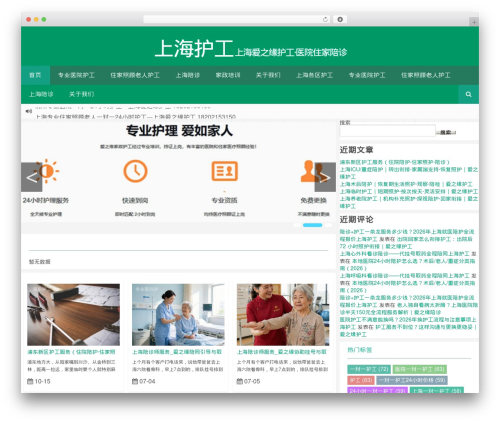Open comment link 上海呼吸科看诊陪诊
Viewport: 500px width, 423px height.
(x=404, y=276)
